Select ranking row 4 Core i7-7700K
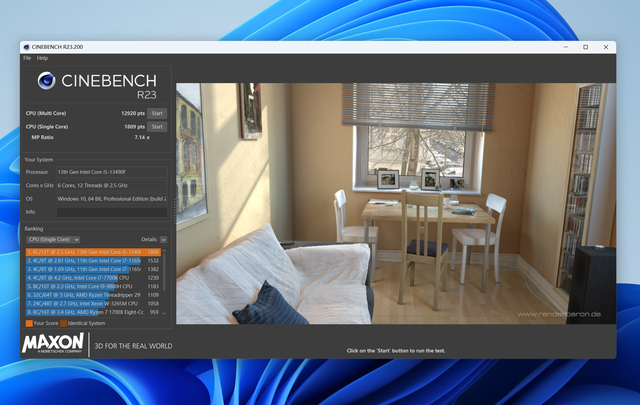 [93, 278]
